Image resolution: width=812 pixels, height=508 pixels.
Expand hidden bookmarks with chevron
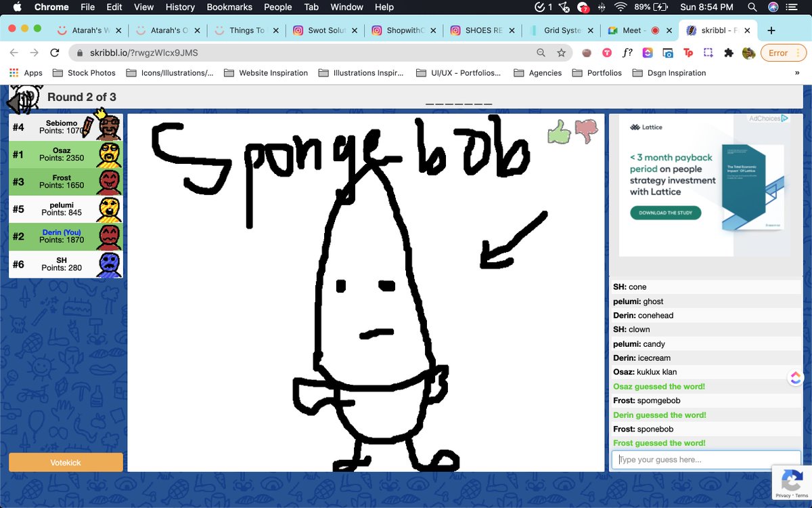tap(797, 73)
